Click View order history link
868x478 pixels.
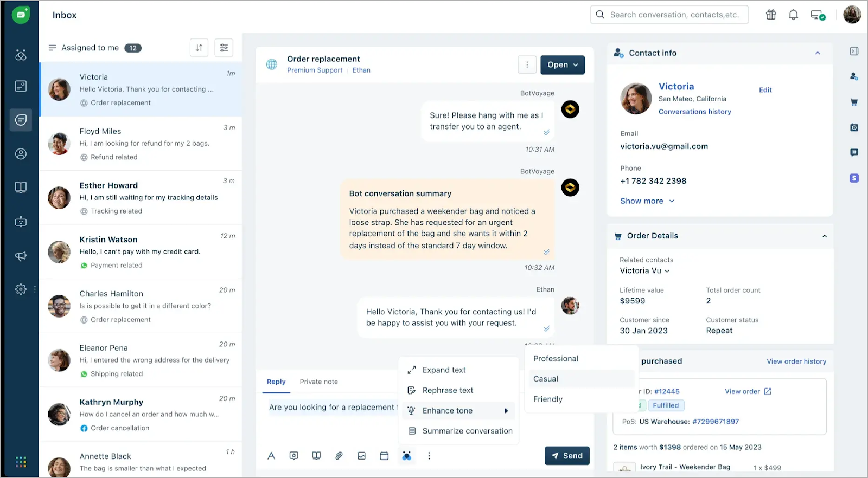click(x=796, y=361)
